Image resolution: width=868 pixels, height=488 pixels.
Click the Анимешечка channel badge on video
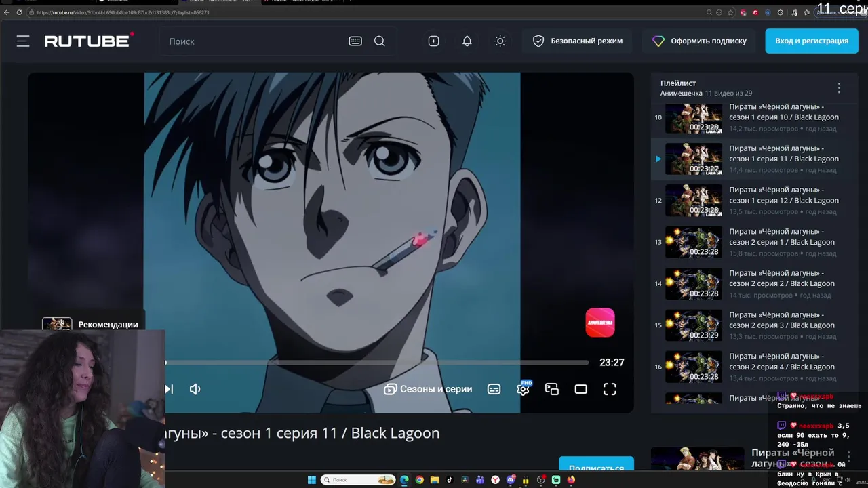click(x=600, y=323)
